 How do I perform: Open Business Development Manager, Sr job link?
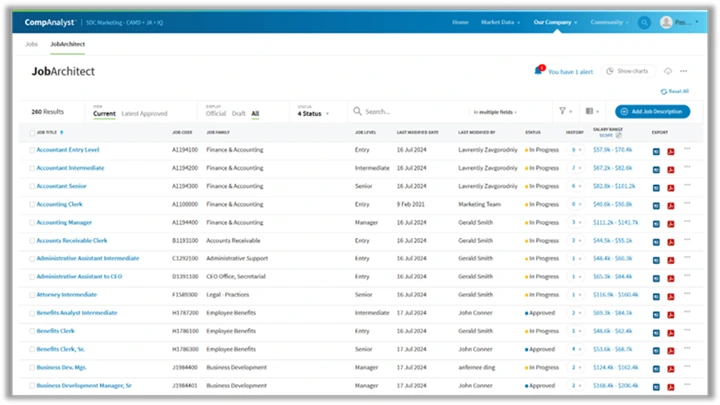click(84, 386)
